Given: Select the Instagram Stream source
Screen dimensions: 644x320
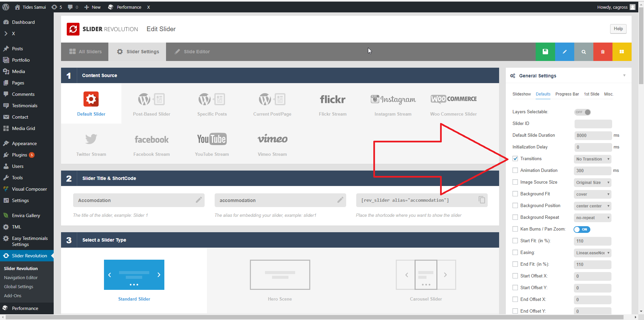Looking at the screenshot, I should (x=393, y=99).
